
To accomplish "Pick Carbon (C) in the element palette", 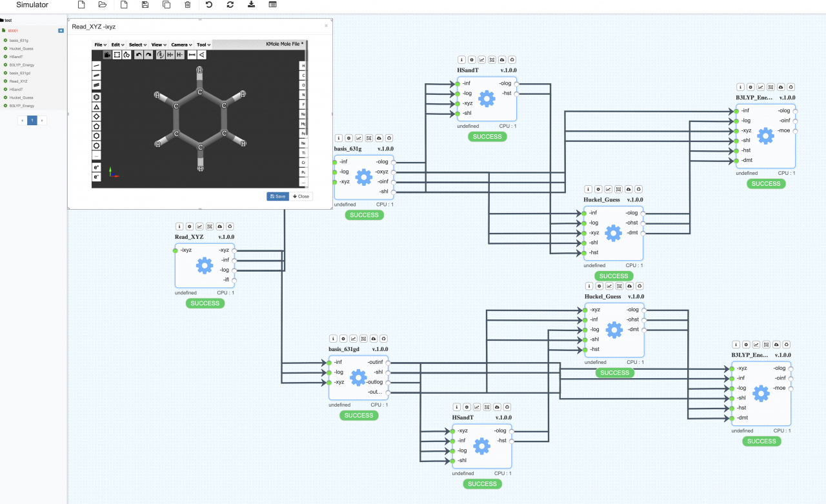I will 303,76.
